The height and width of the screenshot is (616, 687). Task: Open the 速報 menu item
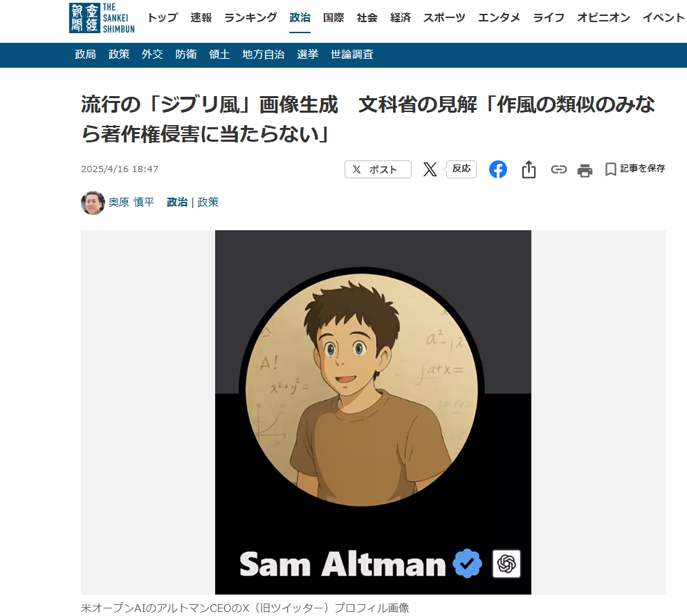pyautogui.click(x=201, y=17)
